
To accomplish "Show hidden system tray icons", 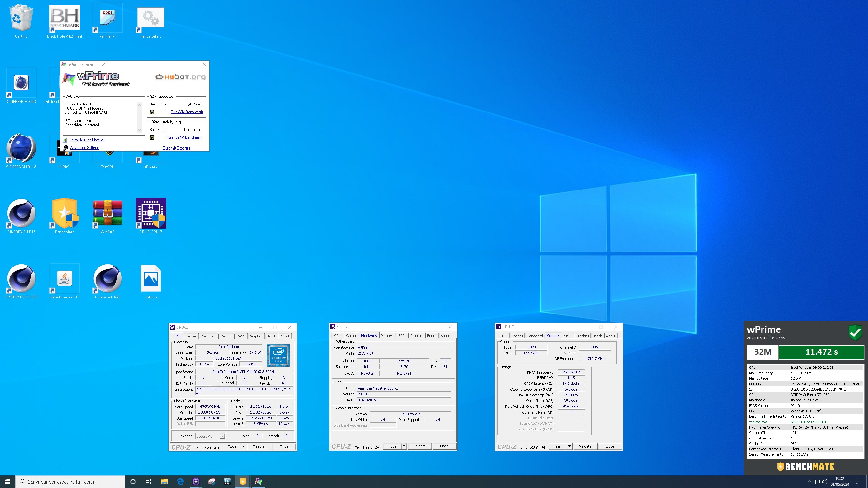I will coord(809,482).
